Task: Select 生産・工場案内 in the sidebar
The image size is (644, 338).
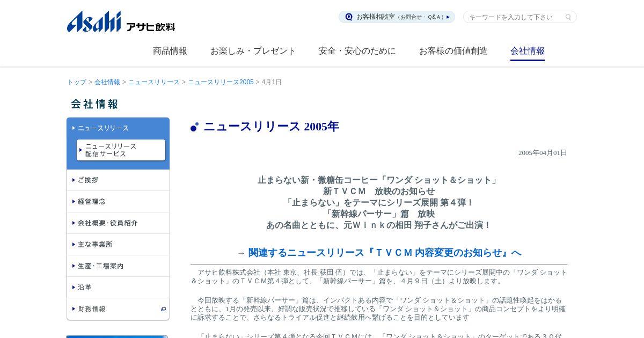Action: click(x=118, y=266)
